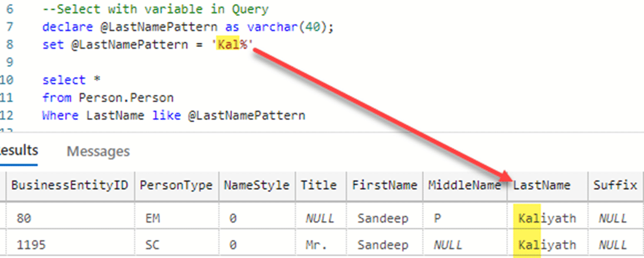The height and width of the screenshot is (258, 644).
Task: Select the MiddleName column header
Action: (465, 185)
